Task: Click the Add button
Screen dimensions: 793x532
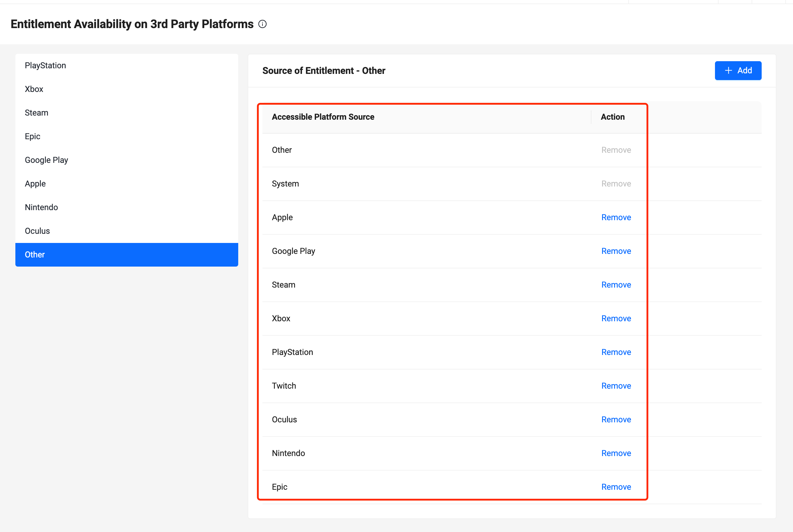Action: [x=738, y=71]
